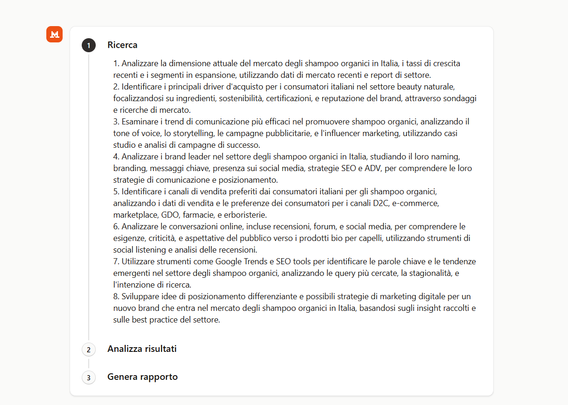Click the vertical timeline line under step 1
This screenshot has width=568, height=405.
89,196
